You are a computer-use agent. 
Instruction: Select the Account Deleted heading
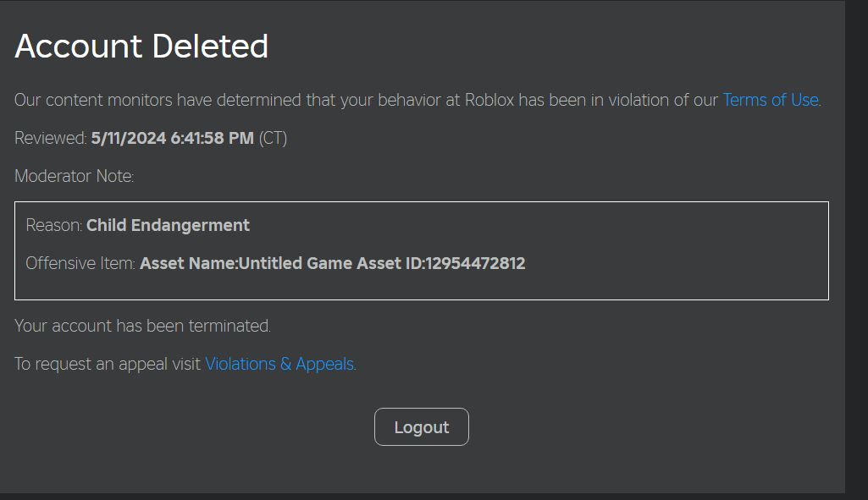(x=141, y=47)
